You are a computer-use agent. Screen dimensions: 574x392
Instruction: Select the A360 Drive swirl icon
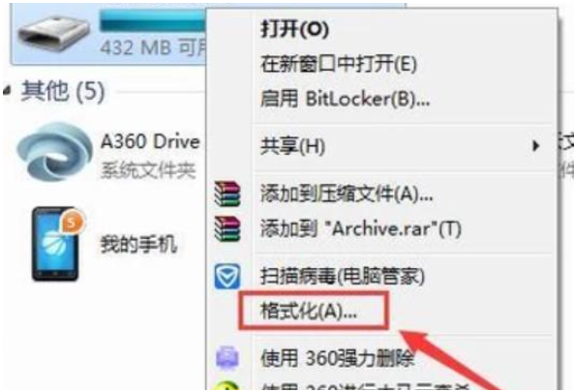tap(54, 152)
